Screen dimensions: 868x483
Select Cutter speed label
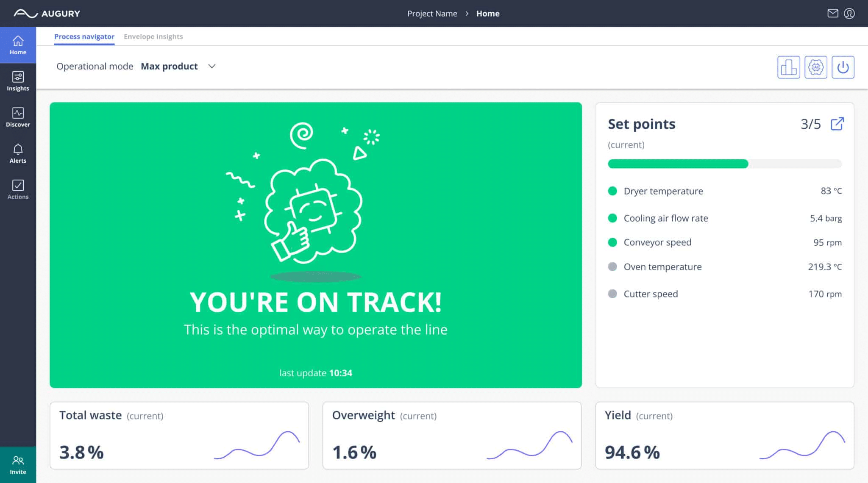(x=651, y=294)
